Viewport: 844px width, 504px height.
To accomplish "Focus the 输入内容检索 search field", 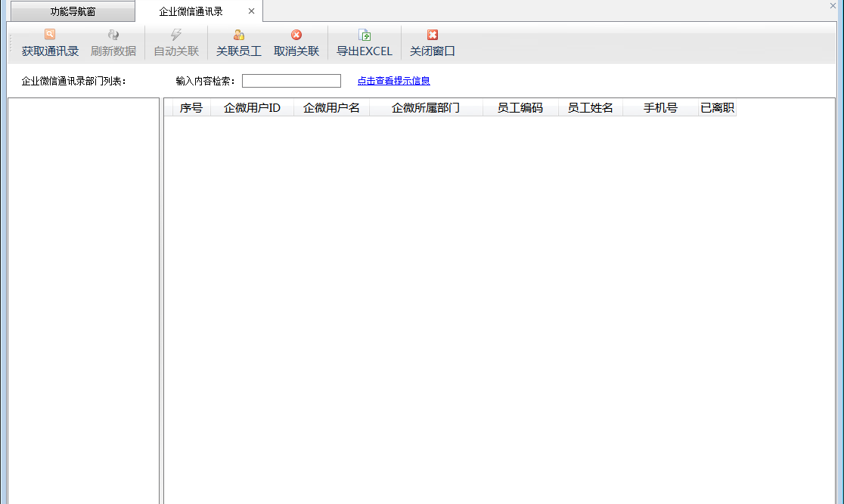I will 291,81.
